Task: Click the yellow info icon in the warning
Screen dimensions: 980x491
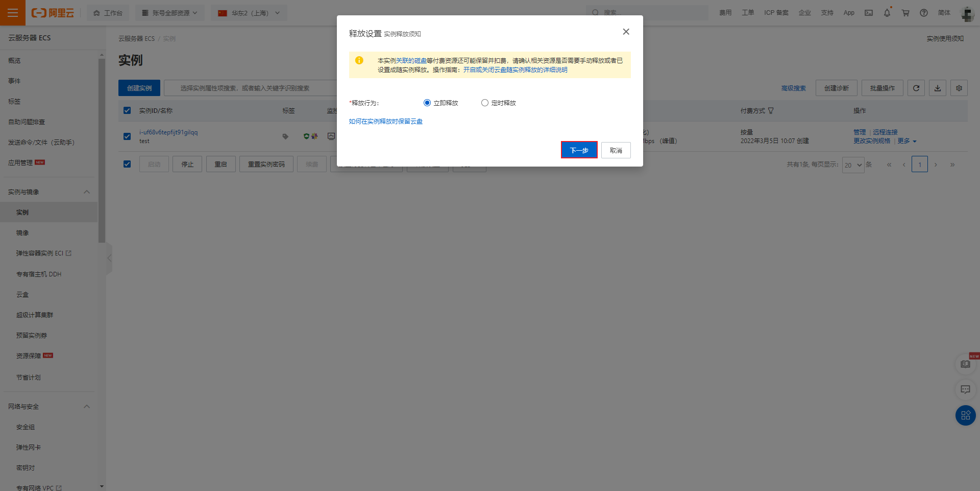Action: [359, 60]
